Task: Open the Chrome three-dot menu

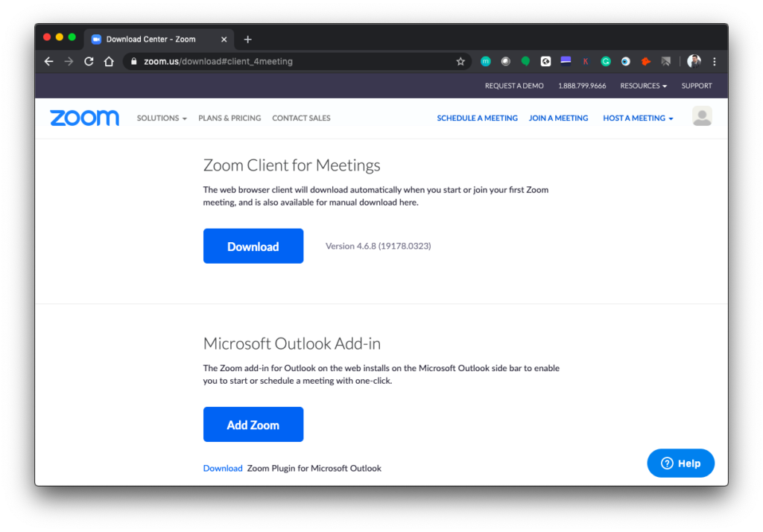Action: [715, 62]
